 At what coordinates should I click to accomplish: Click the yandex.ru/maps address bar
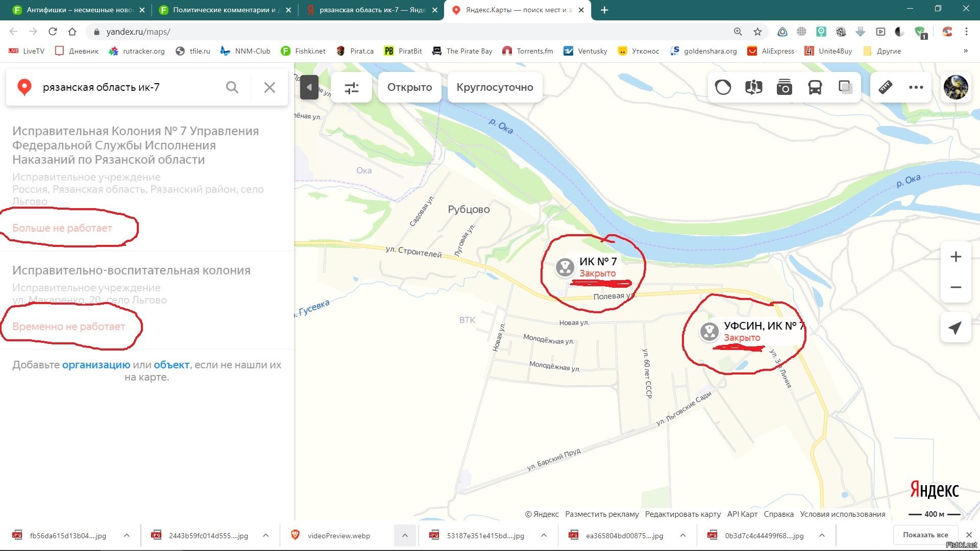point(408,32)
